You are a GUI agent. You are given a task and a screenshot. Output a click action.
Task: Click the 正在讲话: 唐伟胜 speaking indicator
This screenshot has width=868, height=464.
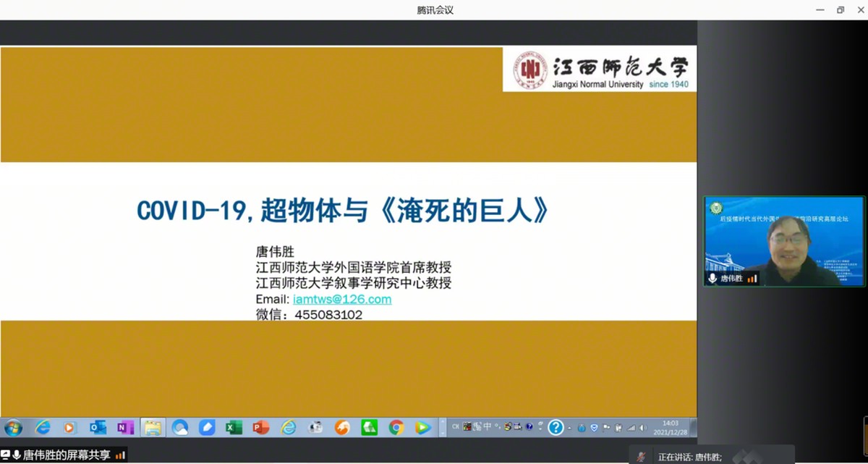(689, 457)
